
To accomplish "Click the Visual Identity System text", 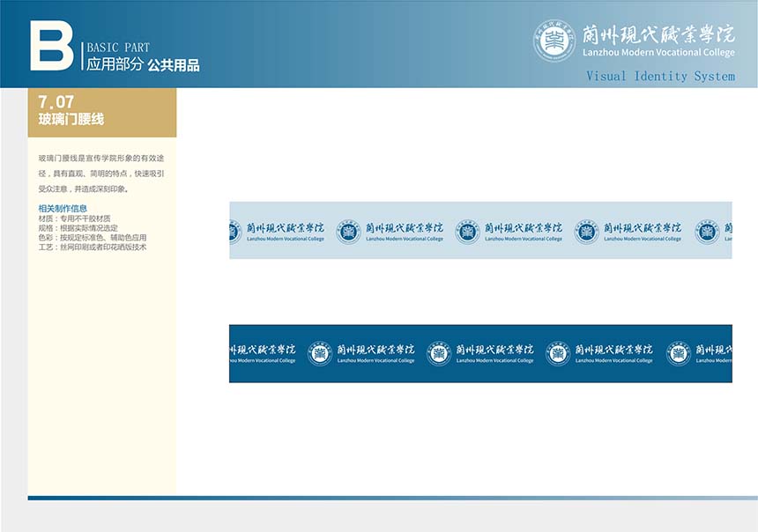I will pos(660,77).
